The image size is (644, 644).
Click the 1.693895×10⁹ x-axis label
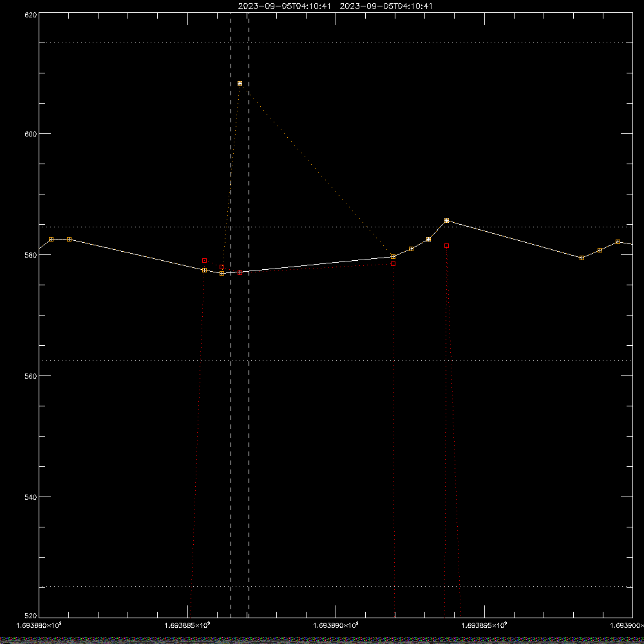click(x=485, y=625)
